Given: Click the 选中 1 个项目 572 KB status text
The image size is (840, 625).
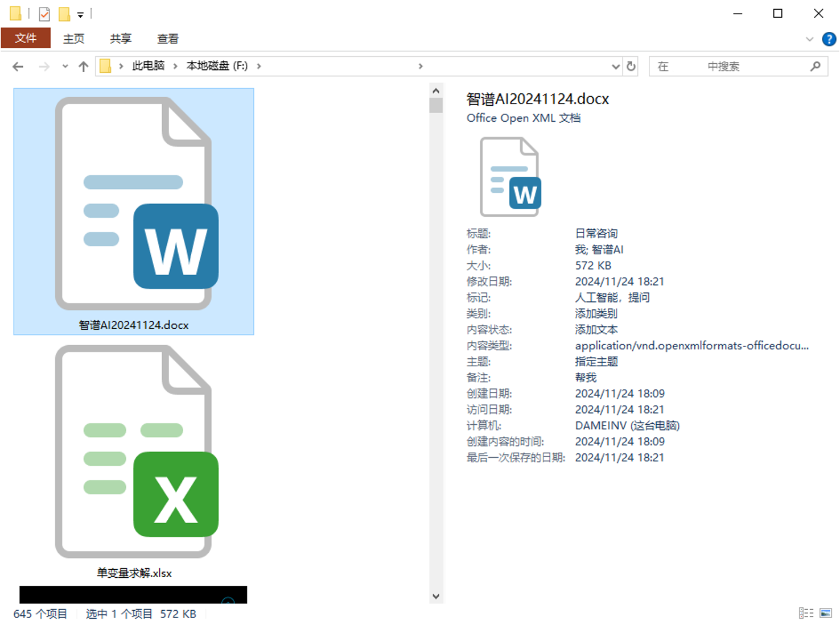Looking at the screenshot, I should pos(141,614).
